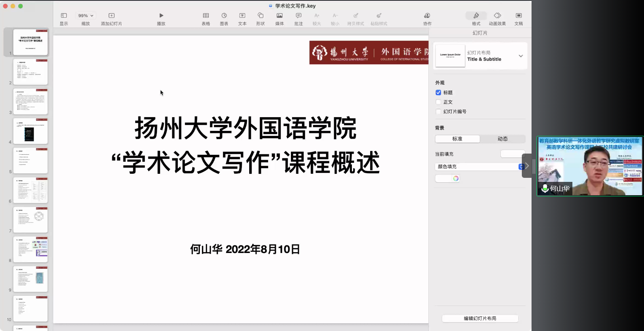
Task: Expand the Title & Subtitle layout dropdown
Action: point(521,56)
